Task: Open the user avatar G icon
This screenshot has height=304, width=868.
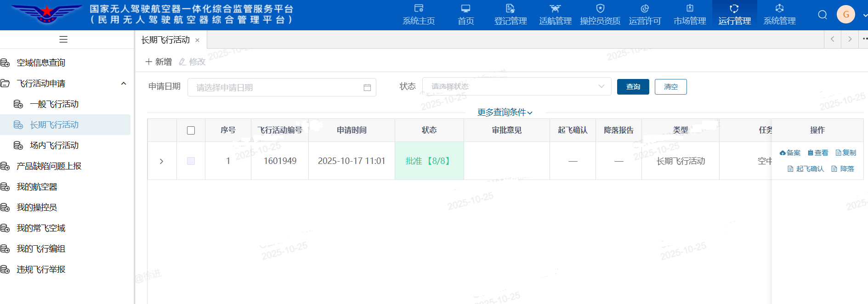Action: click(x=845, y=15)
